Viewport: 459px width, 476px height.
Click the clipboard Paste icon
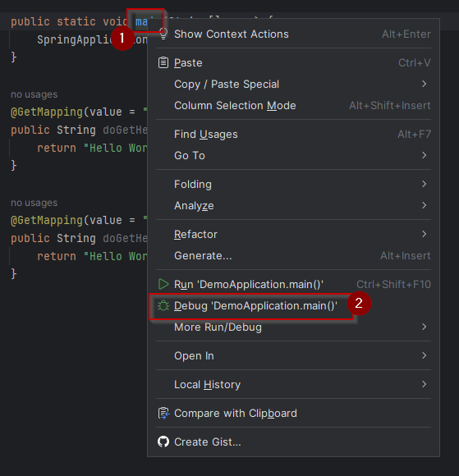click(163, 63)
